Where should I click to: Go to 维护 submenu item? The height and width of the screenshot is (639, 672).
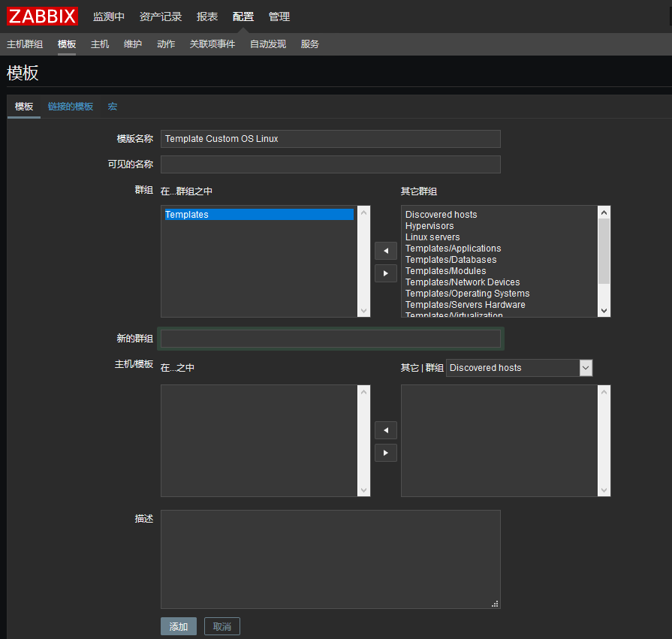(133, 44)
